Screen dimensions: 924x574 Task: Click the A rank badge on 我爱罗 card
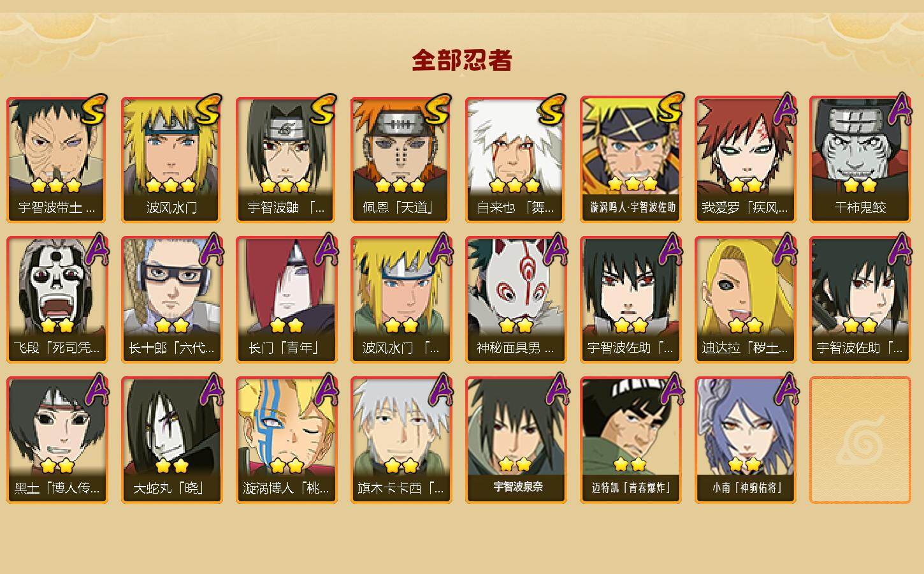coord(785,108)
